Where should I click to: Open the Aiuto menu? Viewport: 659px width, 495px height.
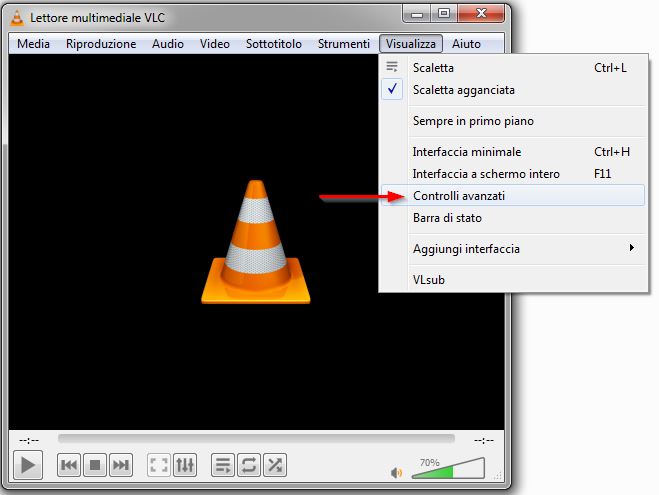pos(466,44)
